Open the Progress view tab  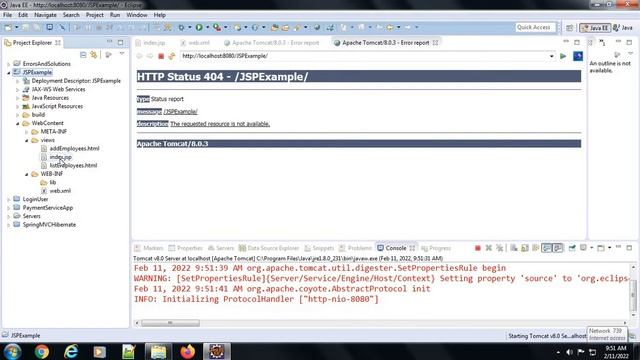pos(436,248)
